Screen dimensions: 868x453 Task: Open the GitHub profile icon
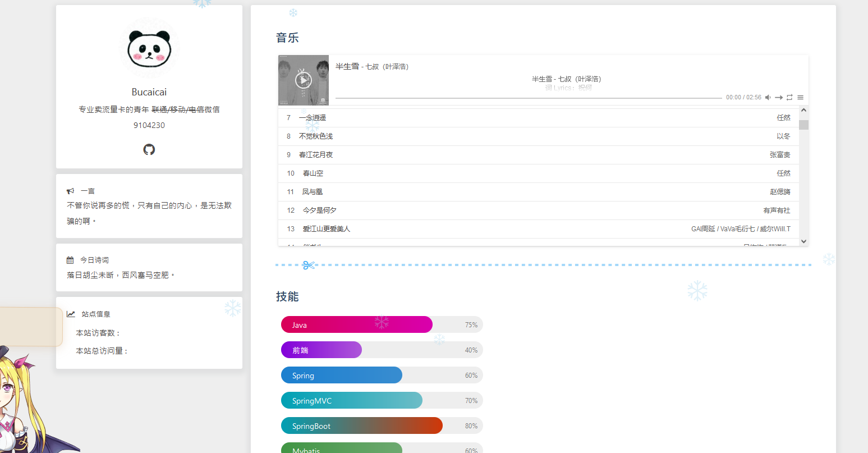[149, 149]
